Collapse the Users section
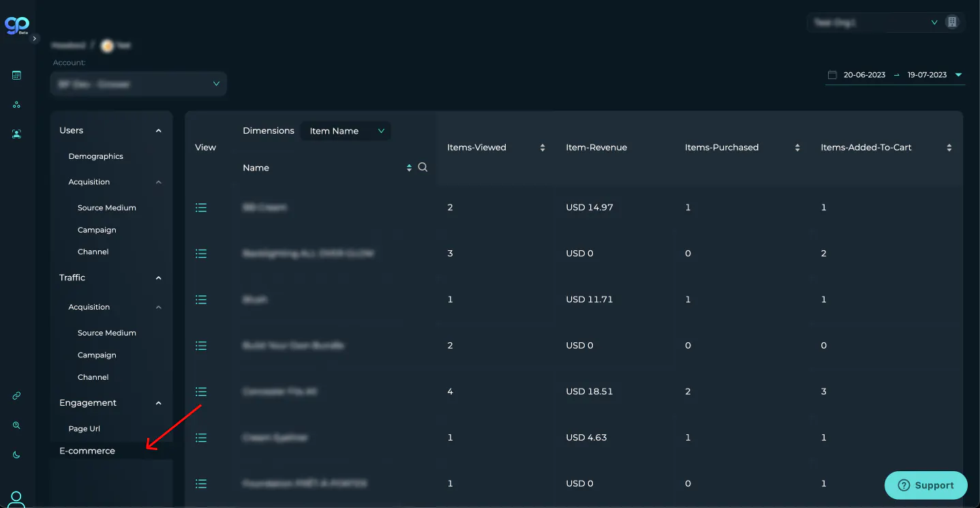This screenshot has width=980, height=508. click(x=158, y=130)
